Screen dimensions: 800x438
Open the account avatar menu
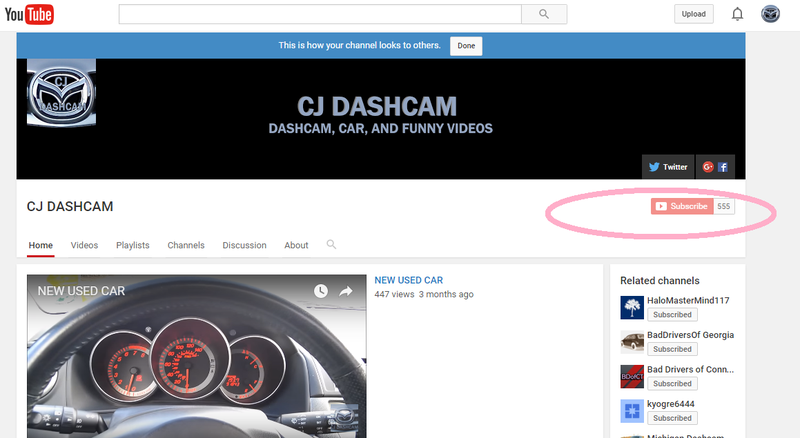click(770, 14)
